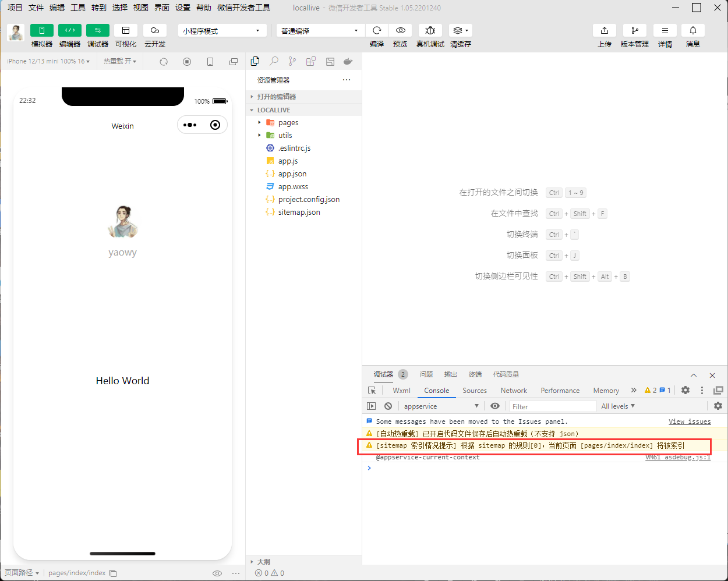Open the extensions icon in sidebar
Image resolution: width=728 pixels, height=581 pixels.
(x=311, y=61)
